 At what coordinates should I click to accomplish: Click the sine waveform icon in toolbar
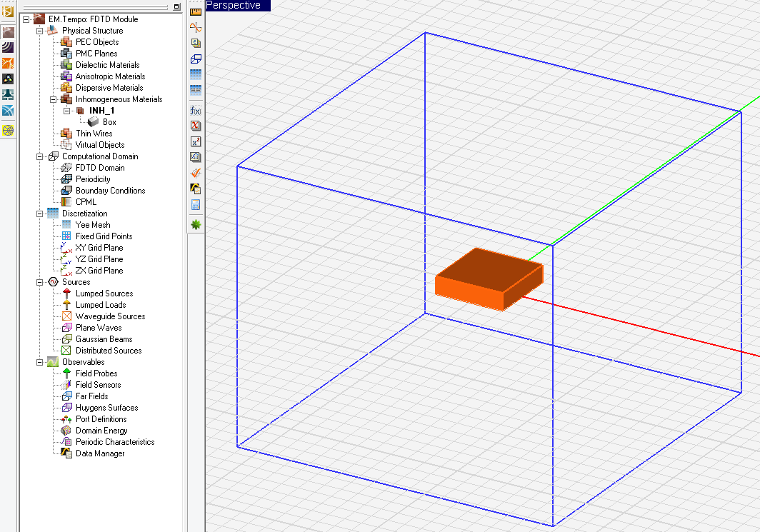196,27
